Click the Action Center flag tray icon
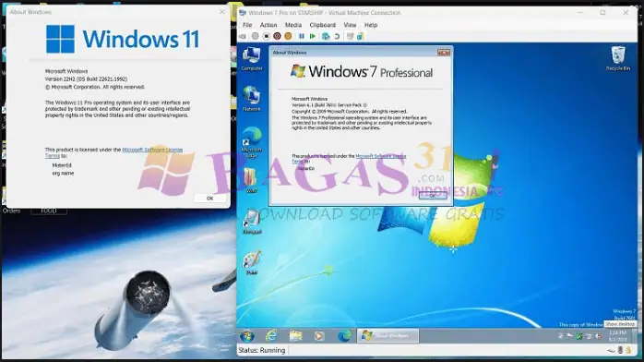The height and width of the screenshot is (362, 644). pyautogui.click(x=569, y=336)
